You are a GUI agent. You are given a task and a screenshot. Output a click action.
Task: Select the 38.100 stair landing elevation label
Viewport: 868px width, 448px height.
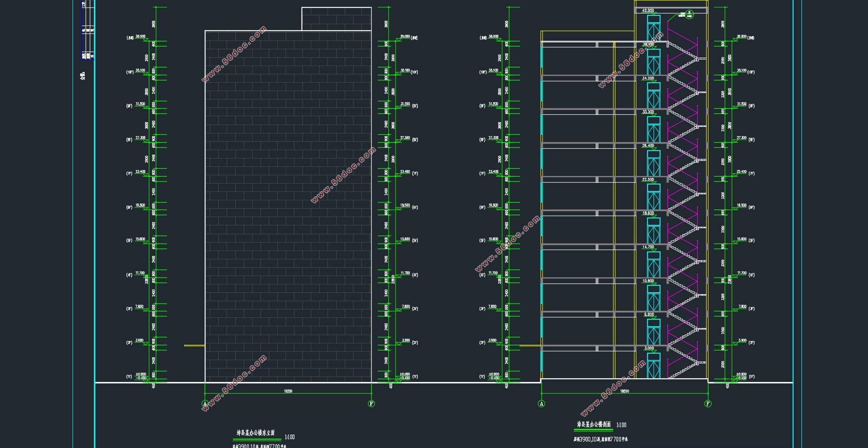(x=648, y=45)
